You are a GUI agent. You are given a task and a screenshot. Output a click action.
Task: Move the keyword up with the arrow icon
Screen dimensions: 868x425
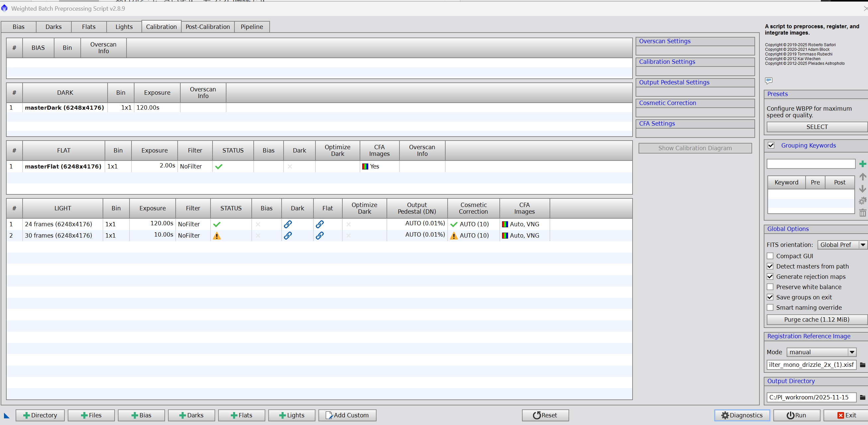[x=862, y=176]
